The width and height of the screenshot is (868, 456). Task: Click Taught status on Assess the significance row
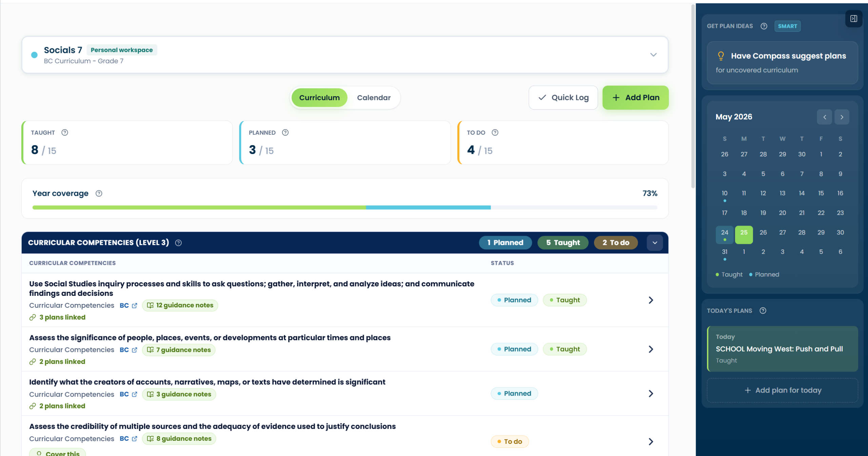pos(565,349)
